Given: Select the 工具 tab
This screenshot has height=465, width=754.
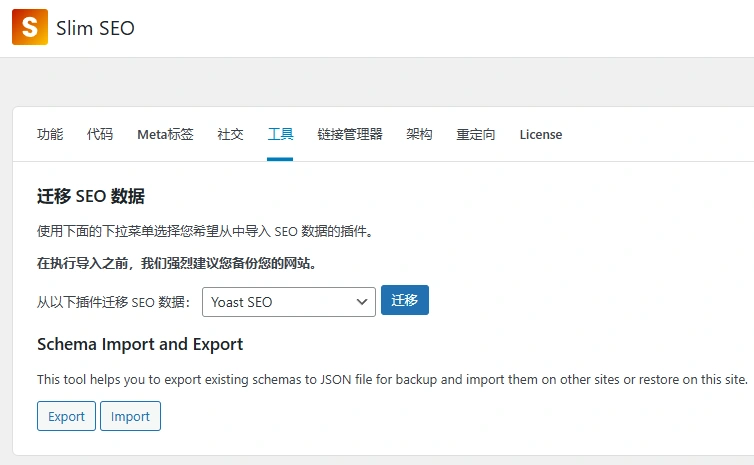Looking at the screenshot, I should 280,134.
